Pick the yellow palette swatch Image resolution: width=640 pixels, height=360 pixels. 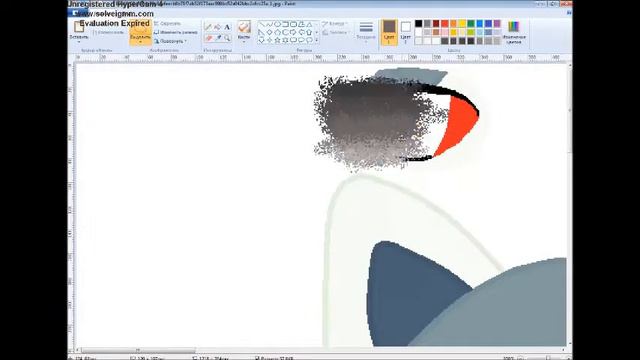462,24
